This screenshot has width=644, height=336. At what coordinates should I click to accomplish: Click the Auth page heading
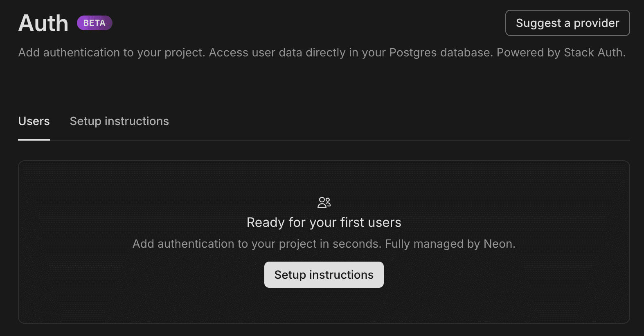(43, 23)
